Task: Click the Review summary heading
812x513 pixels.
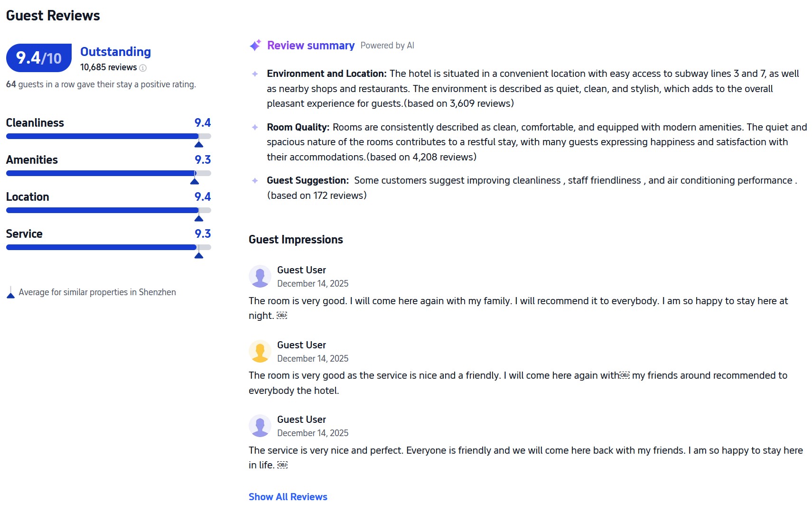Action: (x=310, y=46)
